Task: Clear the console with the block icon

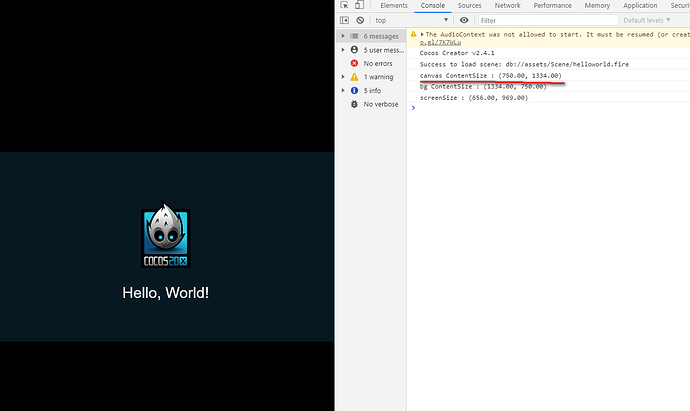Action: [360, 20]
